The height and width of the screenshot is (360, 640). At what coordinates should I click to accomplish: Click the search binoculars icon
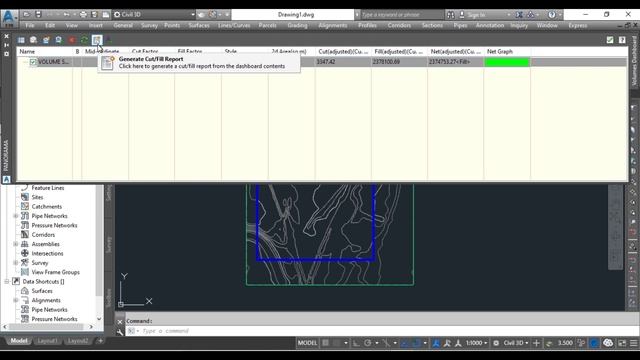tap(451, 15)
